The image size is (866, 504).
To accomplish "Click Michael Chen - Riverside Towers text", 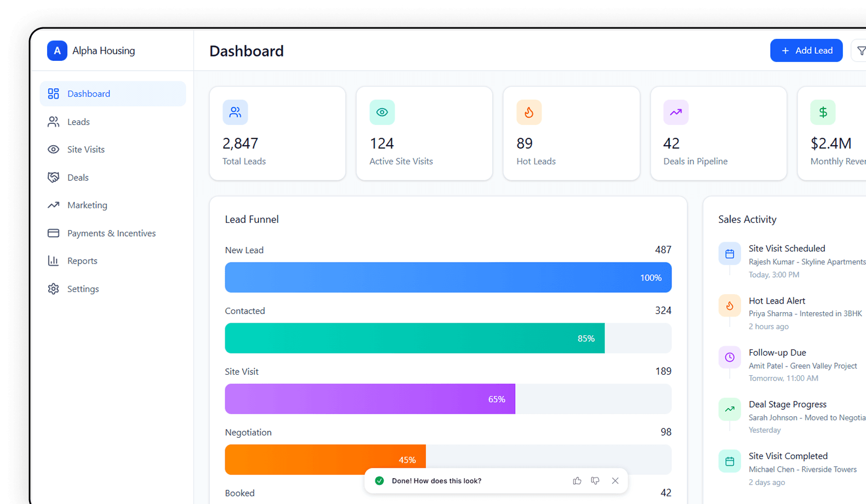I will (803, 469).
